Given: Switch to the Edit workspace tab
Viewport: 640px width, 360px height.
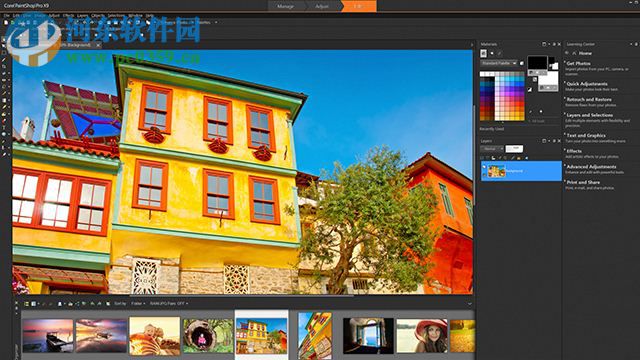Looking at the screenshot, I should [358, 6].
